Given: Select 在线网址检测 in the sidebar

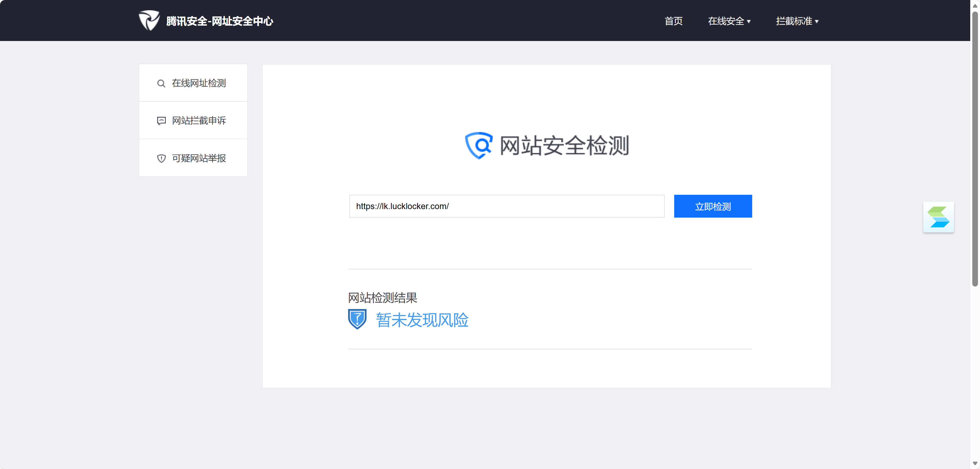Looking at the screenshot, I should (199, 83).
